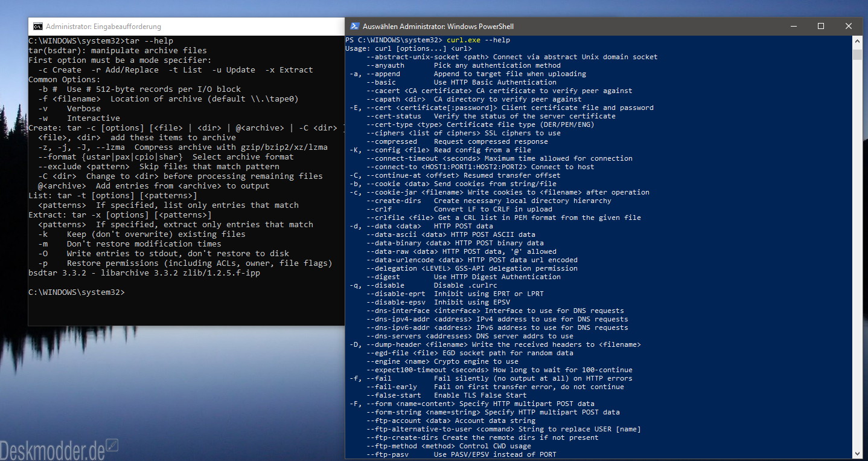868x461 pixels.
Task: Click the '--abstract-unix-socket' option line
Action: pos(512,57)
